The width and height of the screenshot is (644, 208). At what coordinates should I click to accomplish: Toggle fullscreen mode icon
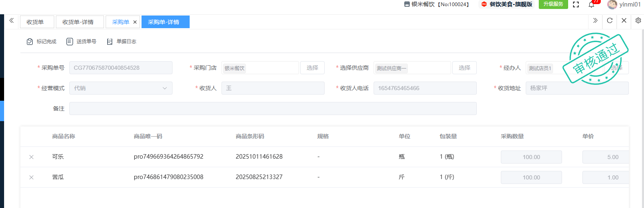pos(576,4)
